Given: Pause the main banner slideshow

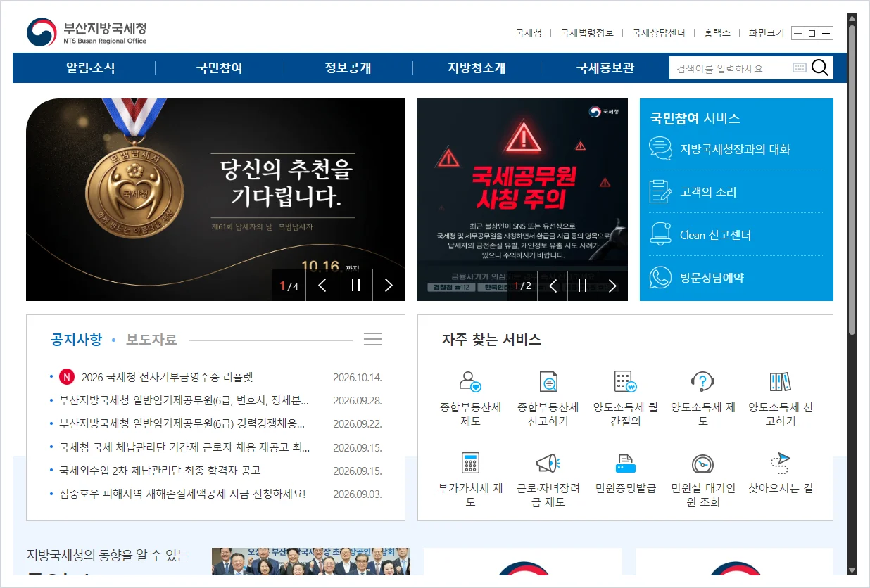Looking at the screenshot, I should tap(356, 285).
